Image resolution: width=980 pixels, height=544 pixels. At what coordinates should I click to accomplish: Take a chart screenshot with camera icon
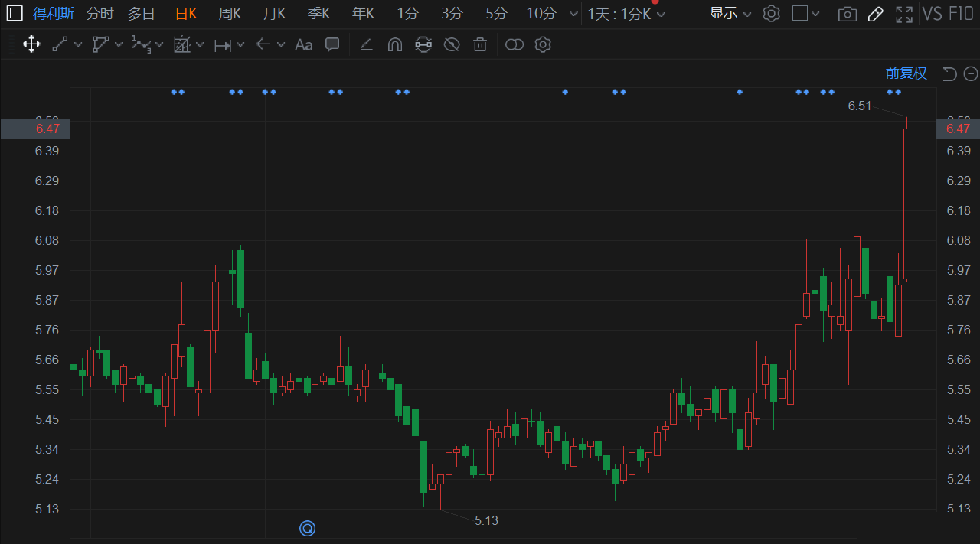[847, 14]
